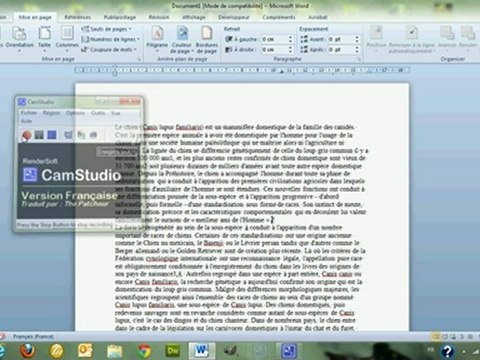The image size is (480, 360).
Task: Select the Mise en page tab
Action: [35, 17]
